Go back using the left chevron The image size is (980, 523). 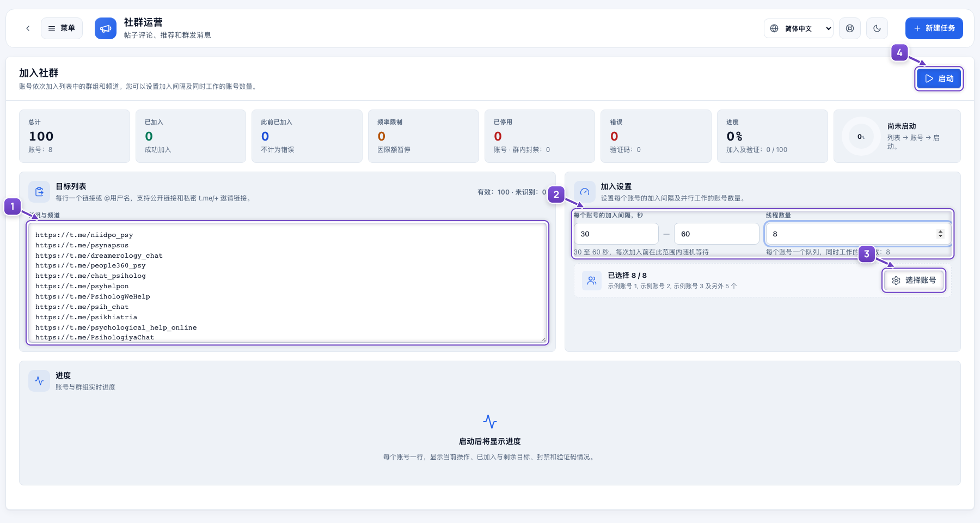click(28, 28)
